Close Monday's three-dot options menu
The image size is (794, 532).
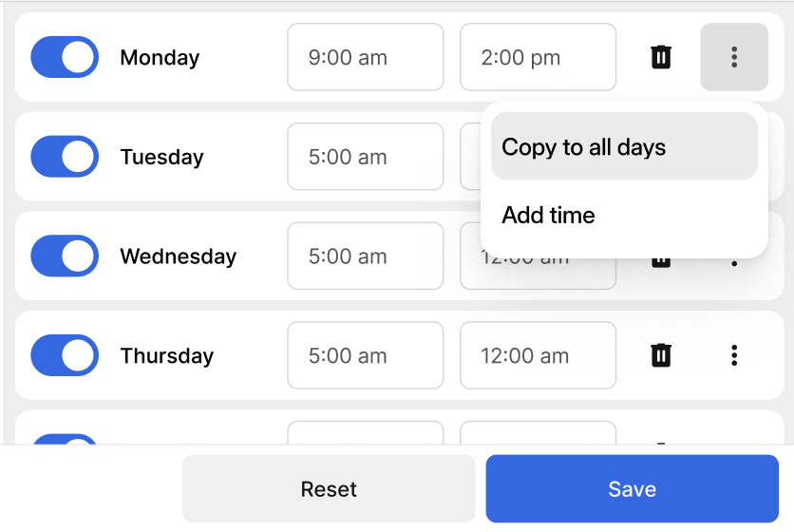pyautogui.click(x=734, y=57)
